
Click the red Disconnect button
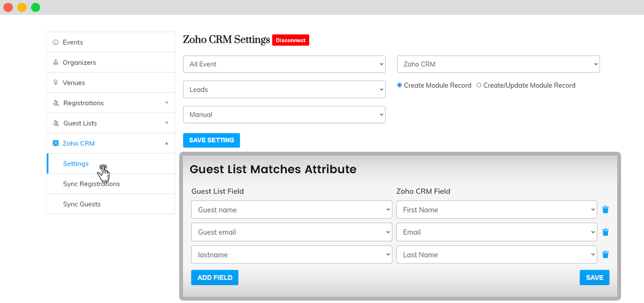[x=290, y=40]
